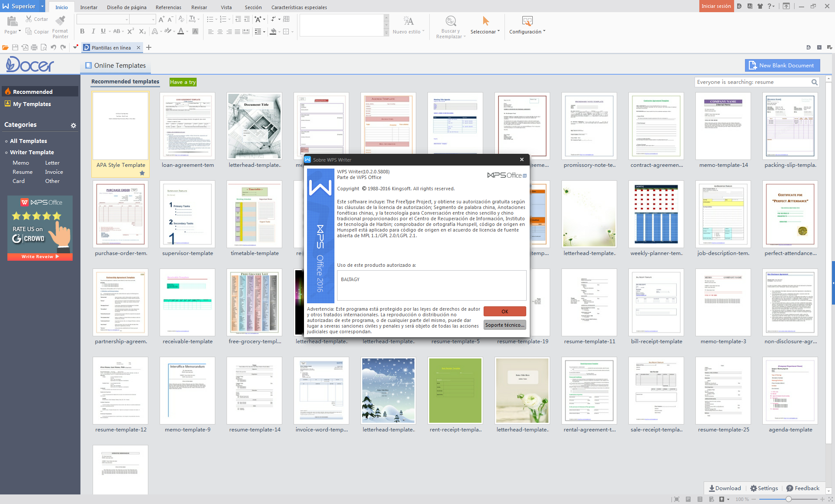
Task: Click the increase font size icon
Action: tap(161, 19)
